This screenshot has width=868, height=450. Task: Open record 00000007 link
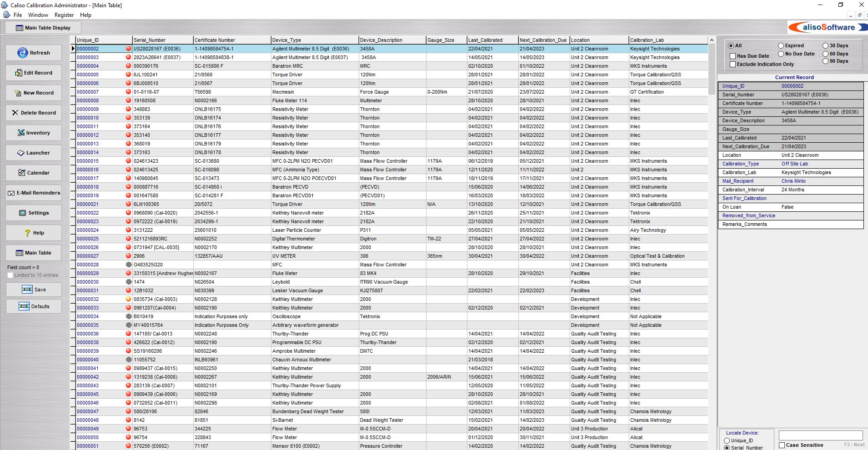click(88, 92)
